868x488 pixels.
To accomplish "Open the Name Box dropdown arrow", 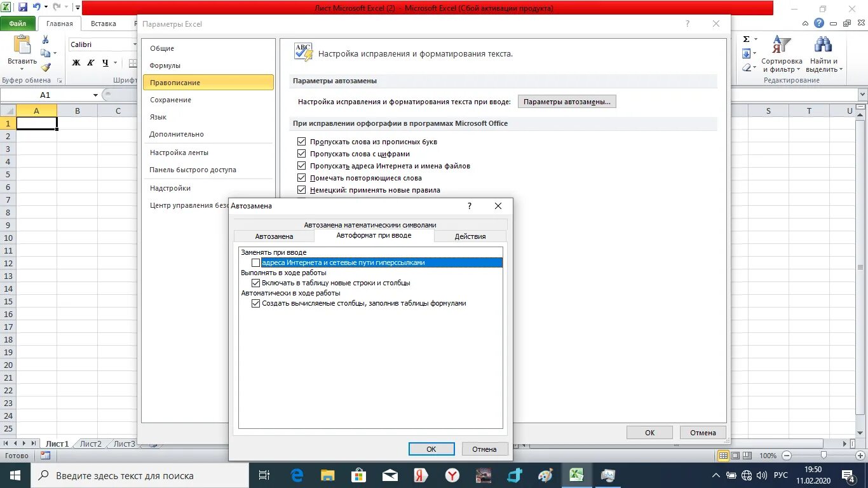I will click(x=96, y=95).
